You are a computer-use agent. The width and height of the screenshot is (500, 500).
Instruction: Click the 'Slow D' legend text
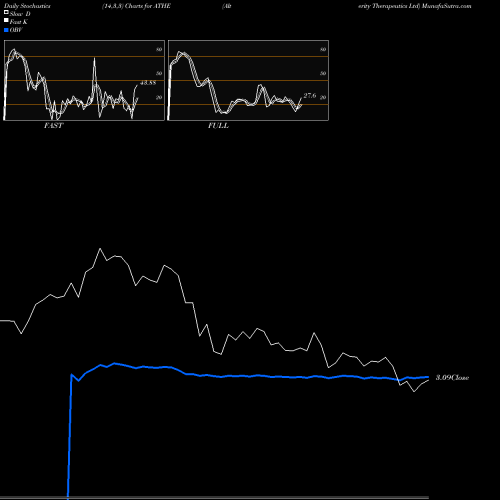[x=20, y=14]
